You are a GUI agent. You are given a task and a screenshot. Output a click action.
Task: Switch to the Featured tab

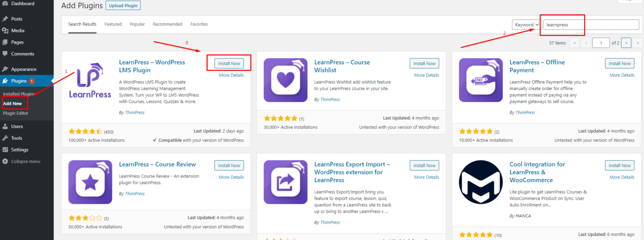[113, 24]
